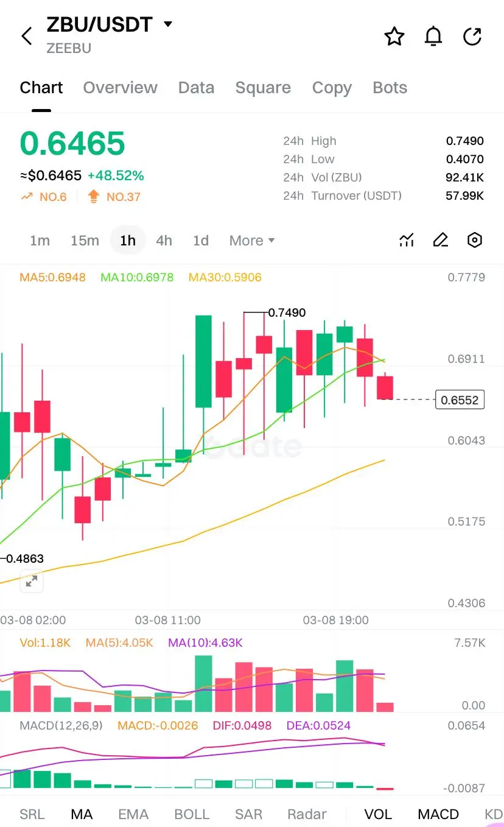Toggle the VOL sub-indicator

point(378,814)
